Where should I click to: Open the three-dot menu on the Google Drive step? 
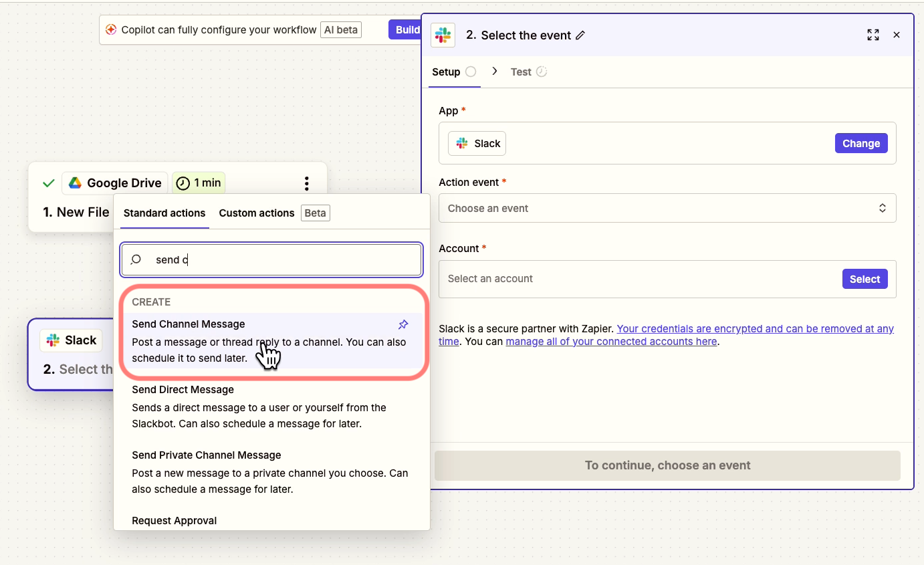tap(306, 183)
